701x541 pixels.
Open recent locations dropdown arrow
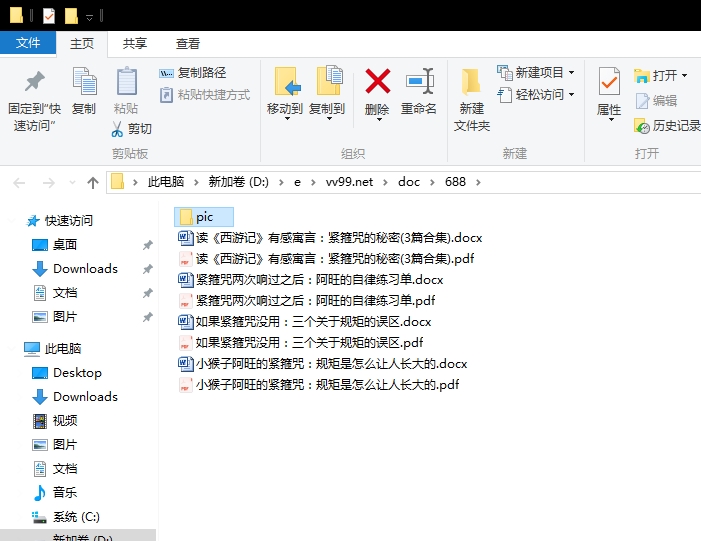72,182
